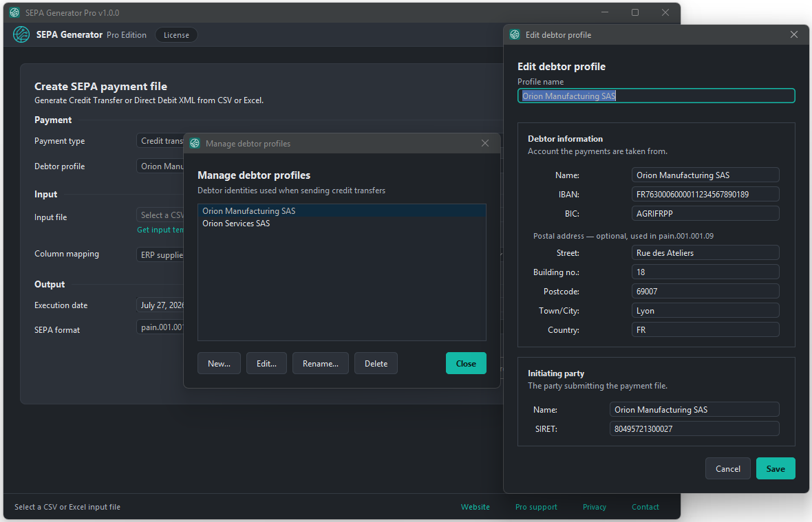Cancel editing the debtor profile
This screenshot has height=522, width=812.
(x=727, y=468)
